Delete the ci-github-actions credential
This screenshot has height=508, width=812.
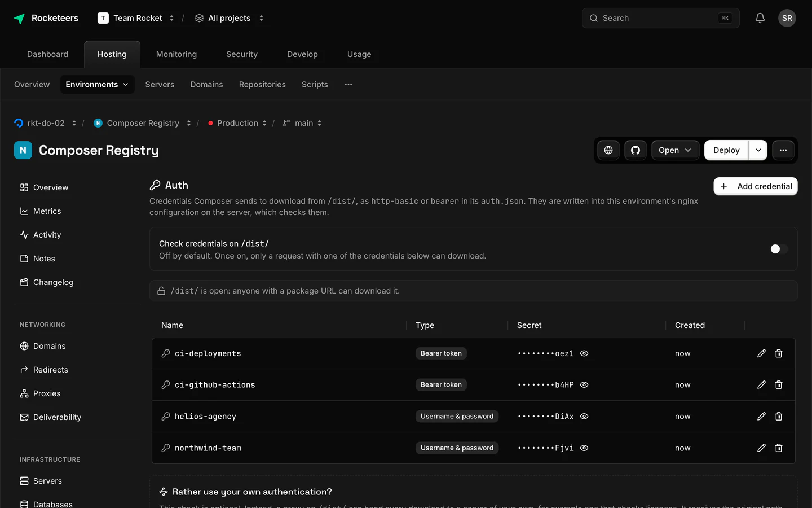tap(779, 385)
